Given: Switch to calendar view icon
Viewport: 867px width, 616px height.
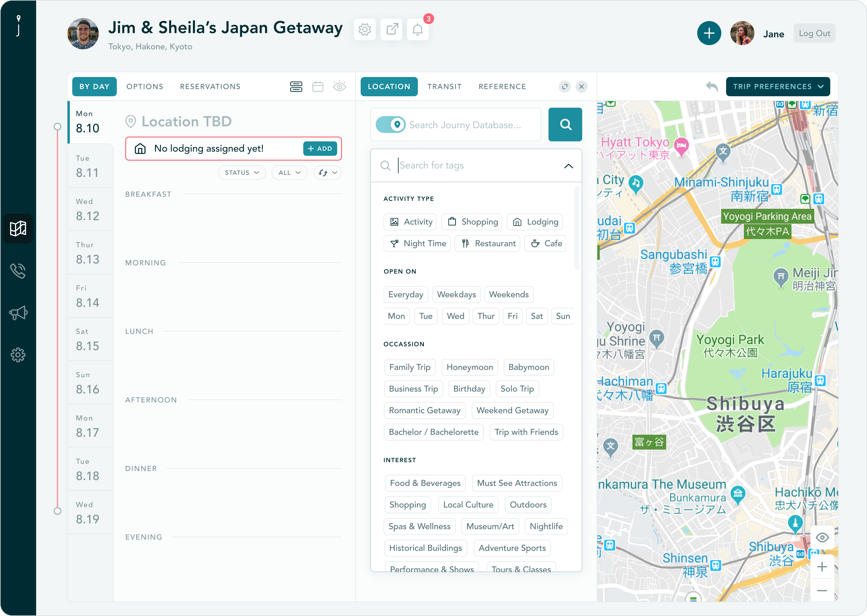Looking at the screenshot, I should coord(318,87).
